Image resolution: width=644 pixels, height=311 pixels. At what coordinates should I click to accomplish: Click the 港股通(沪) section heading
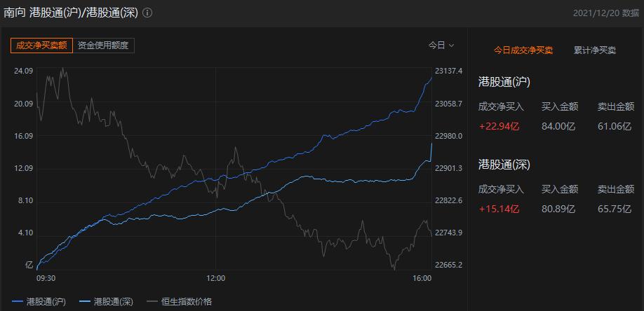[504, 82]
